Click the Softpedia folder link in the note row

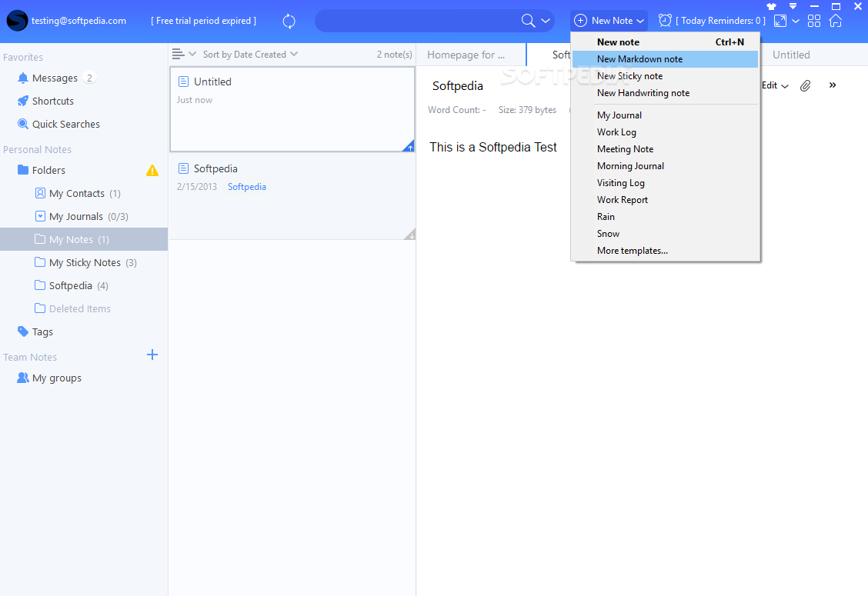tap(247, 187)
